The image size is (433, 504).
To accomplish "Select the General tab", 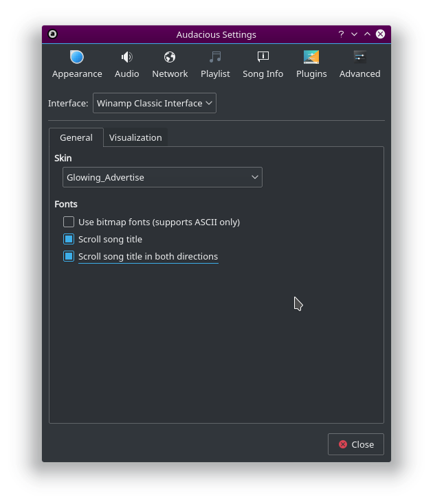I will (76, 137).
